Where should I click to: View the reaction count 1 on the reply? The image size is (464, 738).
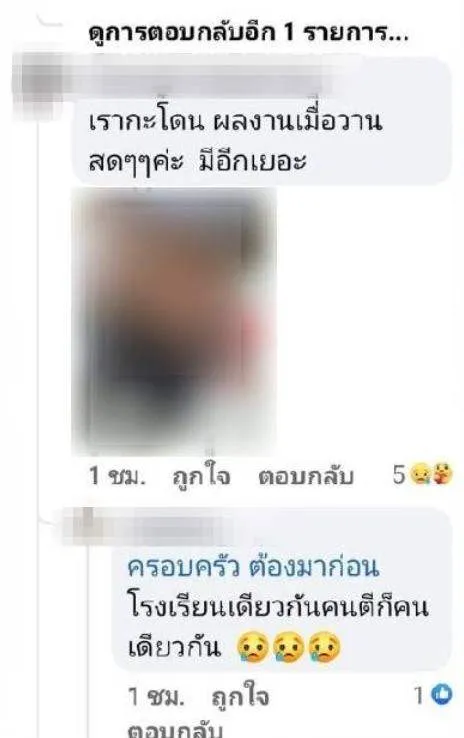pyautogui.click(x=419, y=696)
